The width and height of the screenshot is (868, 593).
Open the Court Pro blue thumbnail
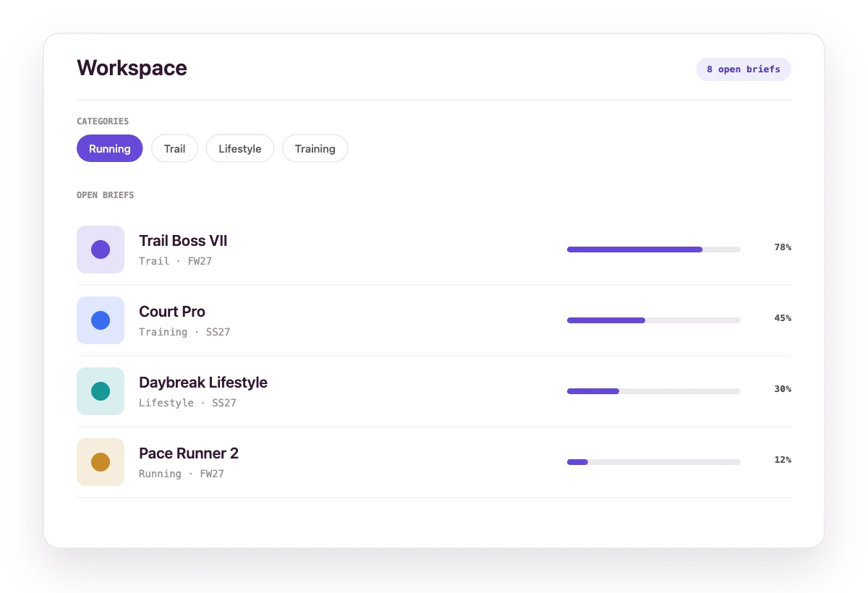101,320
